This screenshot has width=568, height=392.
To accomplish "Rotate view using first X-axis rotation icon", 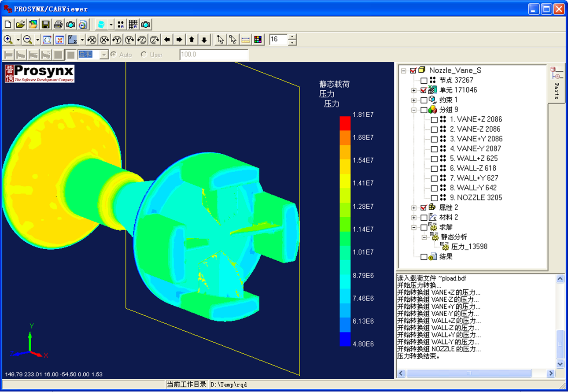I will pyautogui.click(x=92, y=40).
